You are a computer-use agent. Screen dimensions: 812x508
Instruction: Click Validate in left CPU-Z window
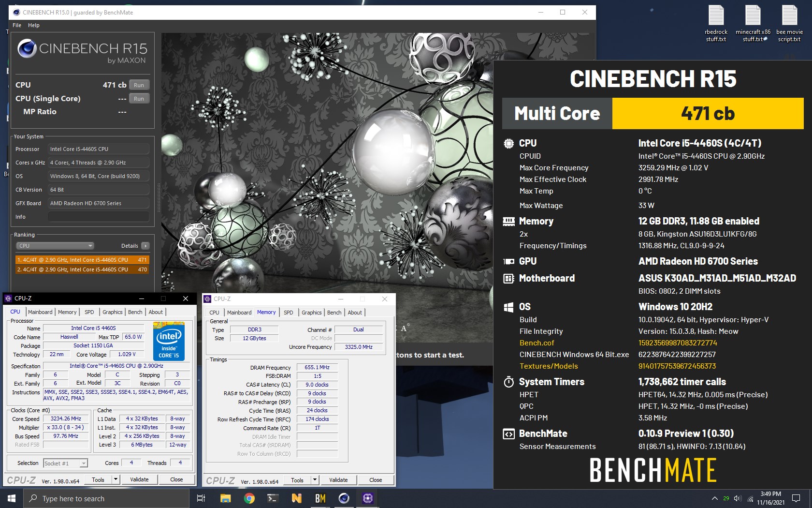pos(139,479)
